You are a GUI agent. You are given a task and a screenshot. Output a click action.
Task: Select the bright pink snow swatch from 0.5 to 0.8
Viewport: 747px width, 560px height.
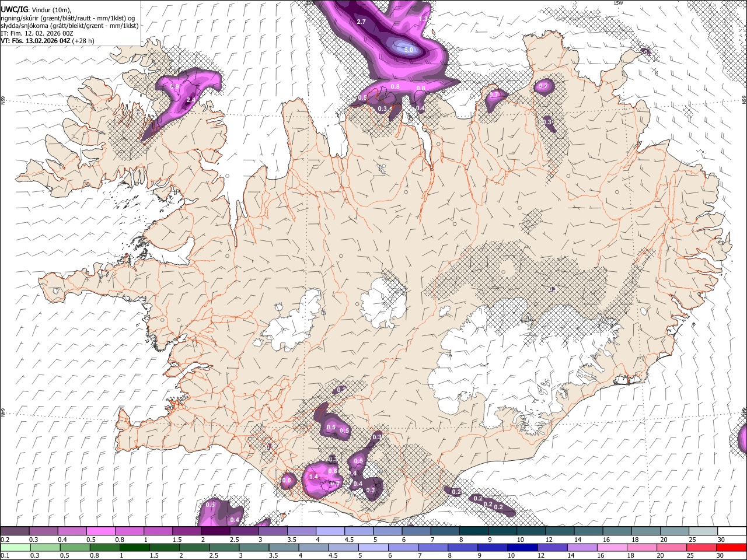click(x=100, y=531)
